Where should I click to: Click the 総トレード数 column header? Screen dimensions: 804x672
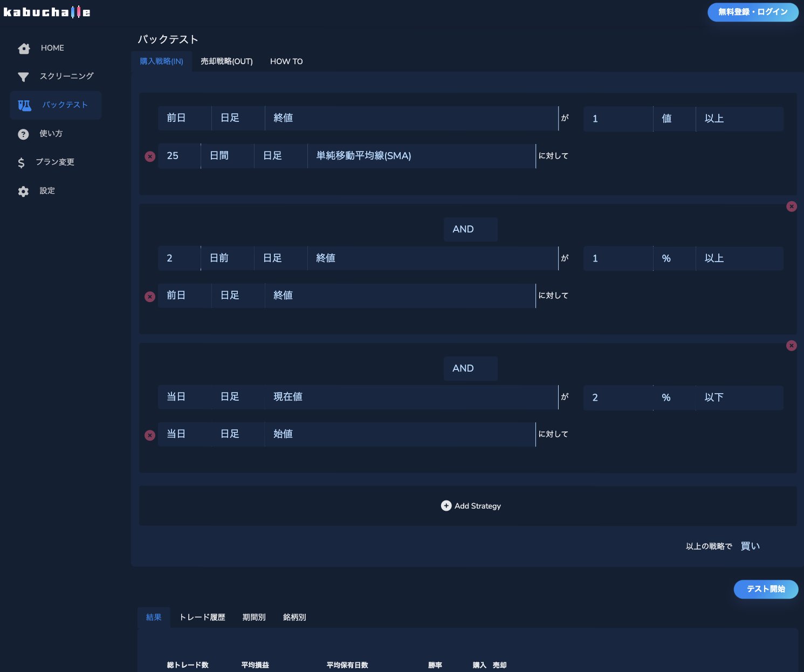click(188, 665)
